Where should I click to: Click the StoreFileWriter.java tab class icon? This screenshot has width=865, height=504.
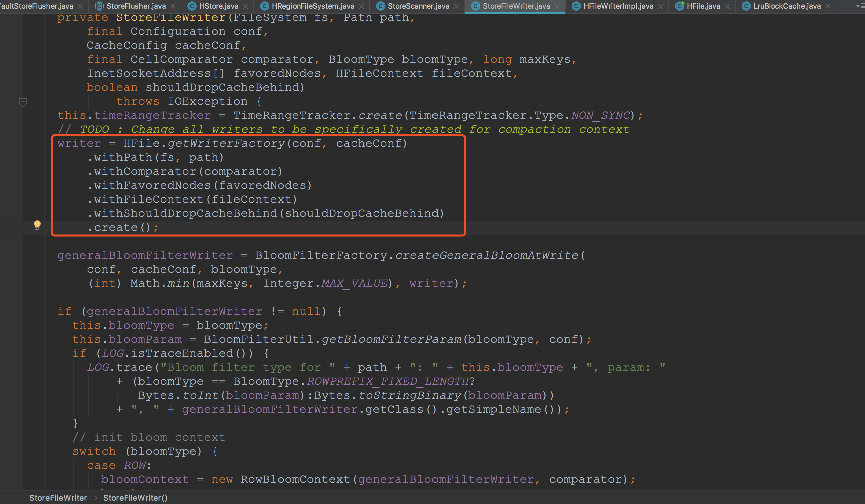click(x=476, y=6)
